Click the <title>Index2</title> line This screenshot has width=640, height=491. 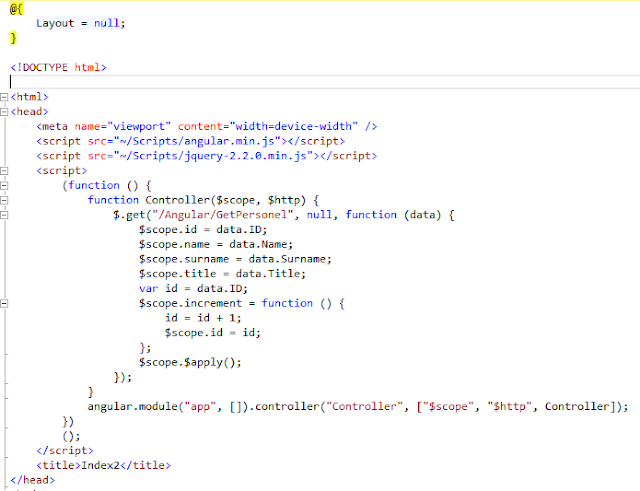103,465
